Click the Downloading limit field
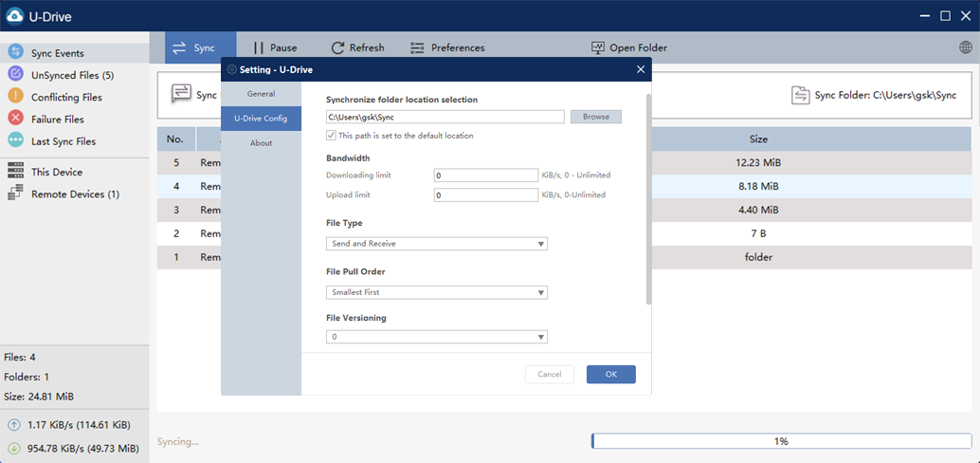980x463 pixels. (486, 176)
